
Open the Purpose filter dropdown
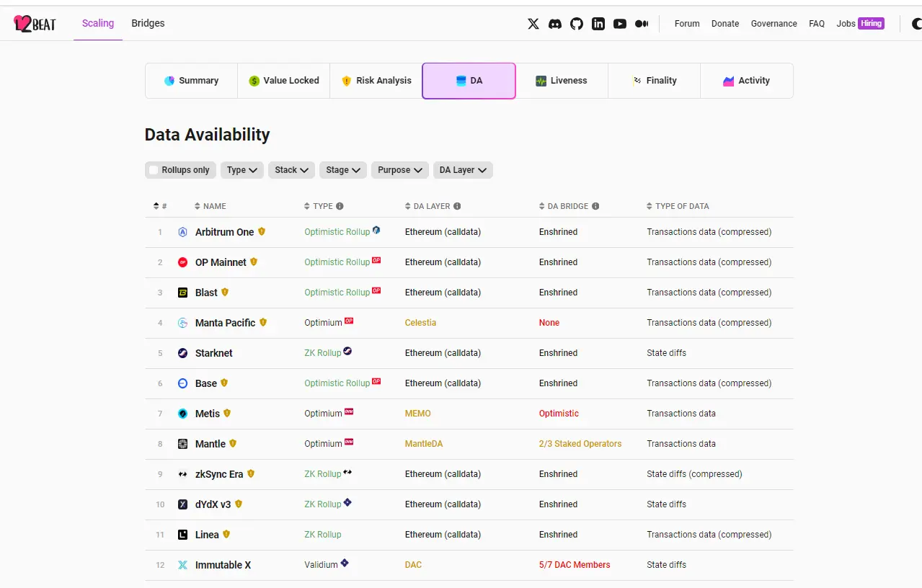pyautogui.click(x=400, y=170)
